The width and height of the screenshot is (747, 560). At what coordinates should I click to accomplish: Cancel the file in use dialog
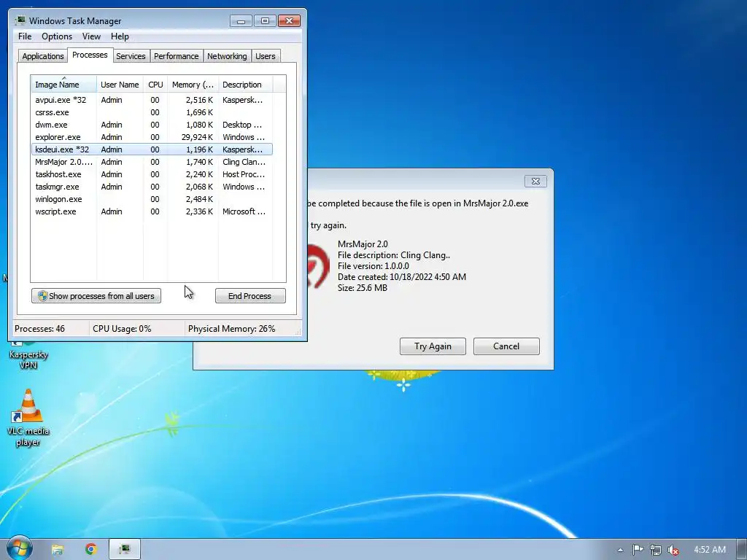point(506,346)
